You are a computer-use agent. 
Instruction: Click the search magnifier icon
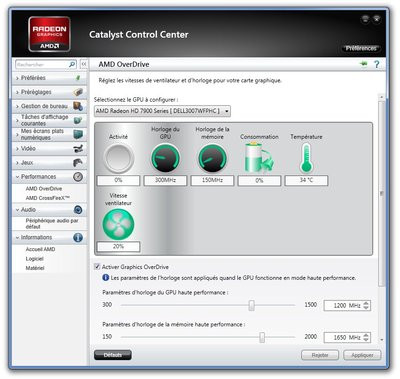pos(72,64)
